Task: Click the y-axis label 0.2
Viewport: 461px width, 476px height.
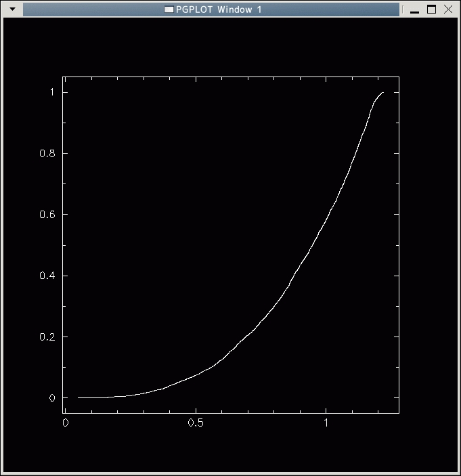Action: (x=46, y=337)
